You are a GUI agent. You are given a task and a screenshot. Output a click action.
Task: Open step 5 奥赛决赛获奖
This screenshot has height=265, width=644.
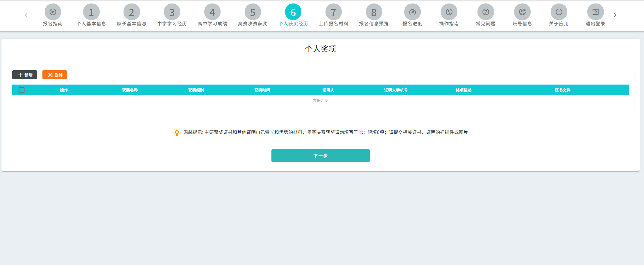(x=253, y=12)
